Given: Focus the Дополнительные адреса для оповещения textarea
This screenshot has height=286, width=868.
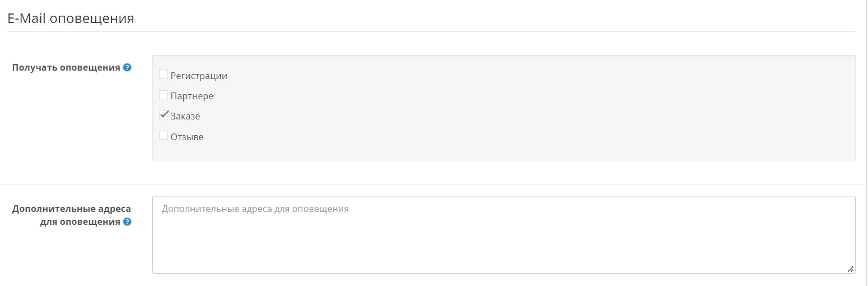Looking at the screenshot, I should click(503, 234).
